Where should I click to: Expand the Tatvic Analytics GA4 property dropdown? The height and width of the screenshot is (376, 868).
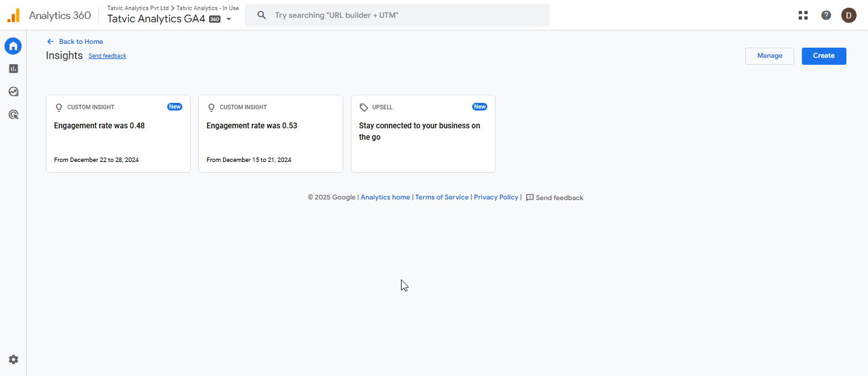coord(229,19)
